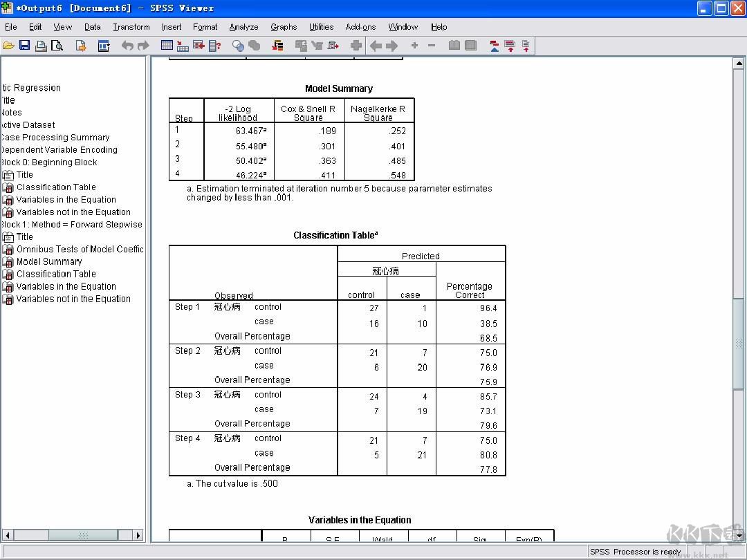The width and height of the screenshot is (747, 560).
Task: Open the Dialog Recall icon
Action: pos(104,46)
